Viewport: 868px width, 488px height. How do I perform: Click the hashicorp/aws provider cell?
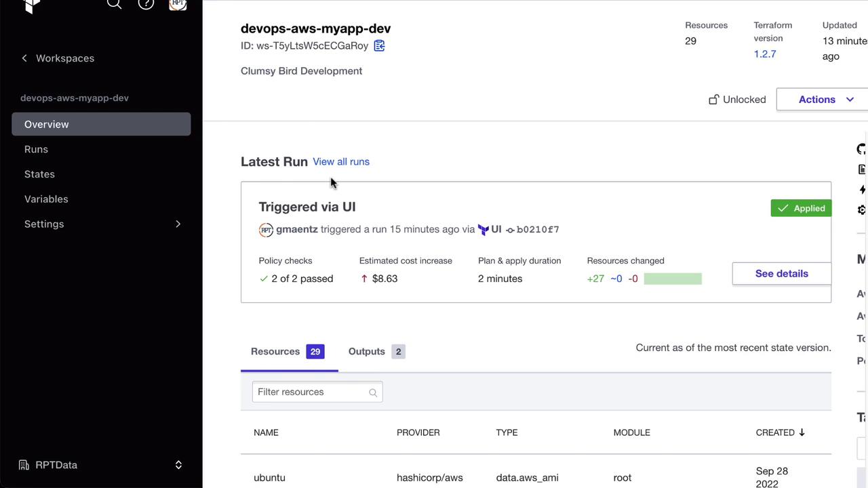(430, 478)
